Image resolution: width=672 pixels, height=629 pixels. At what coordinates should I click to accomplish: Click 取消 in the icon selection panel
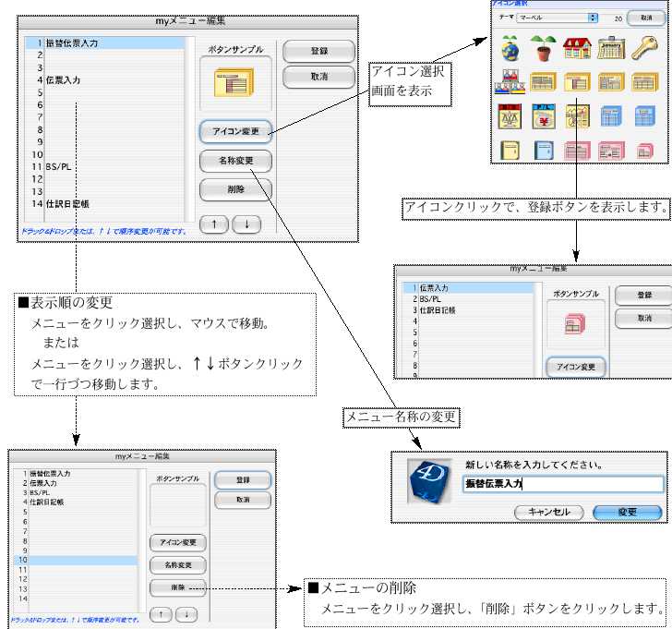point(645,18)
